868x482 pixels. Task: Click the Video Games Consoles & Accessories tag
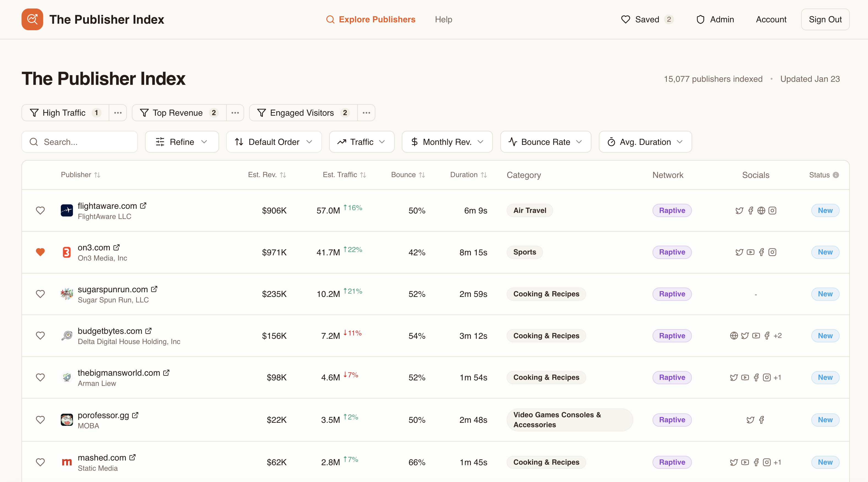[x=569, y=419]
